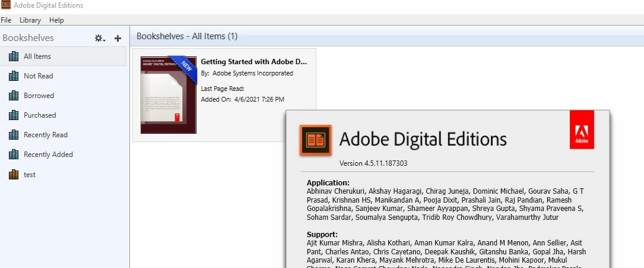Click the Recently Added bookshelf icon

pos(14,154)
